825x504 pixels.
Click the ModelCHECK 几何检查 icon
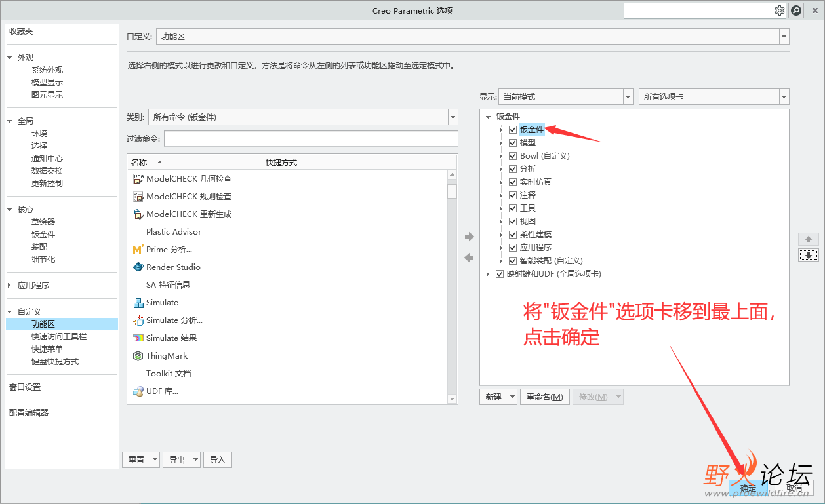[138, 178]
